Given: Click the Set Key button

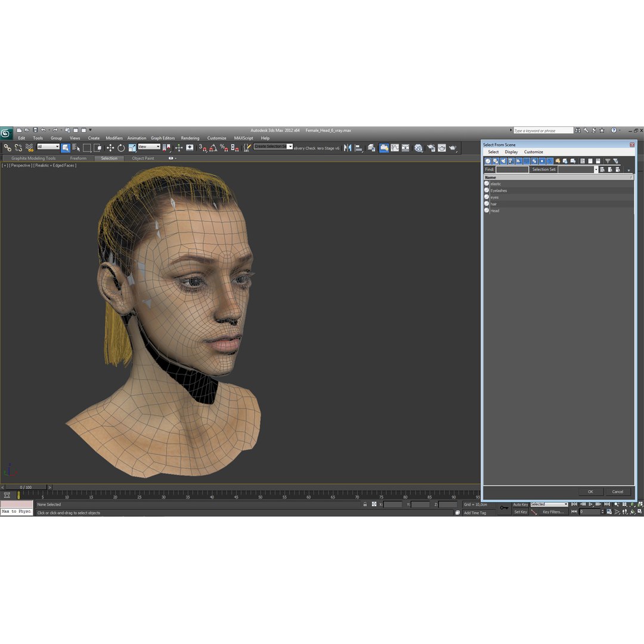Looking at the screenshot, I should pyautogui.click(x=521, y=512).
